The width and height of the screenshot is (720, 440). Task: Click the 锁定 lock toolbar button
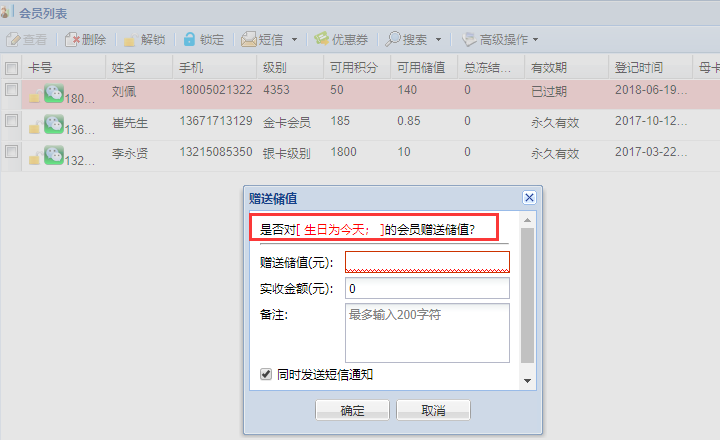203,39
